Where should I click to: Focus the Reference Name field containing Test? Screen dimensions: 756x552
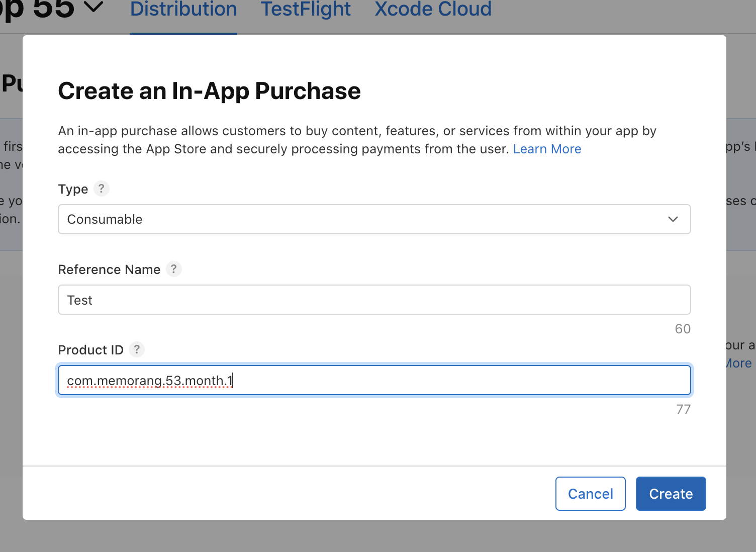pyautogui.click(x=374, y=300)
